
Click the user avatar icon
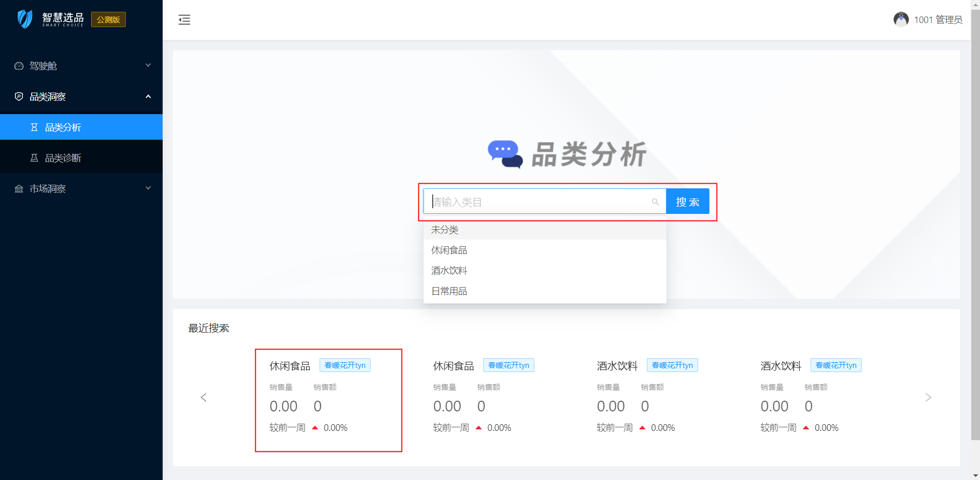(x=901, y=19)
